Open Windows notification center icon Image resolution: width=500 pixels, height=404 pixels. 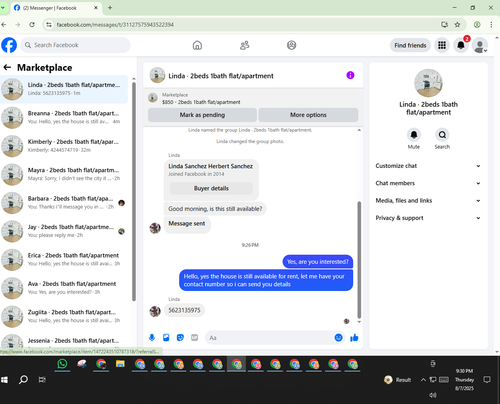pos(487,379)
